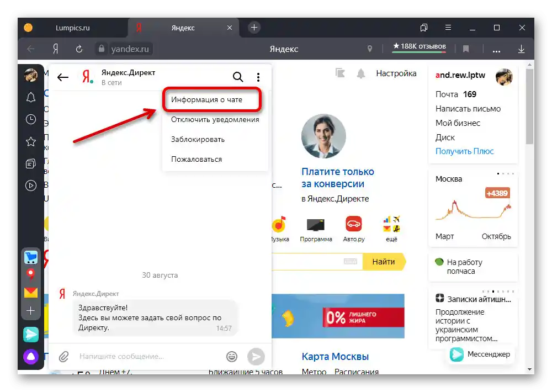Image resolution: width=552 pixels, height=392 pixels.
Task: Add a sidebar app with the plus icon
Action: (x=31, y=311)
